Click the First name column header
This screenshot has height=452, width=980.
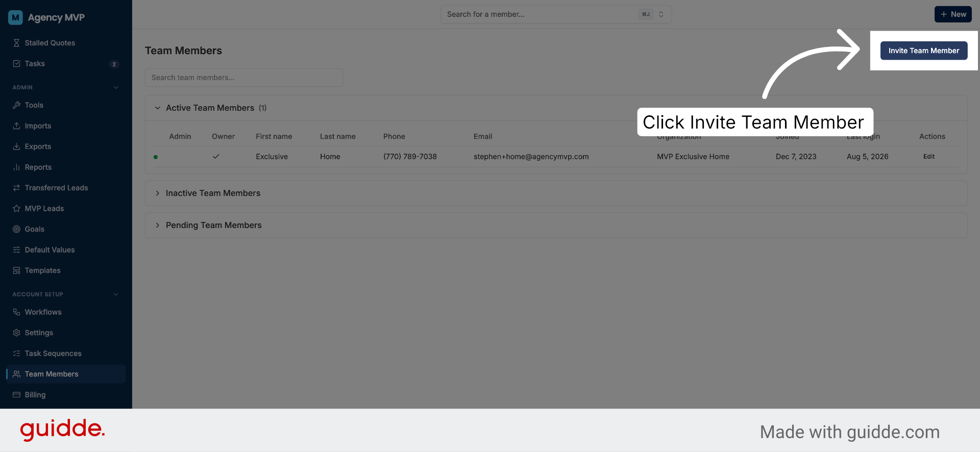click(274, 136)
